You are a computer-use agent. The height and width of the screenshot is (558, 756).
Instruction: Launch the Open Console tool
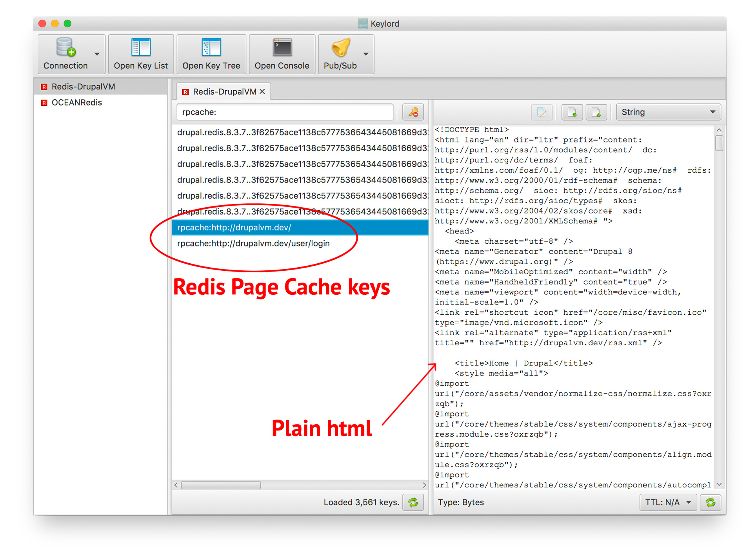tap(282, 54)
